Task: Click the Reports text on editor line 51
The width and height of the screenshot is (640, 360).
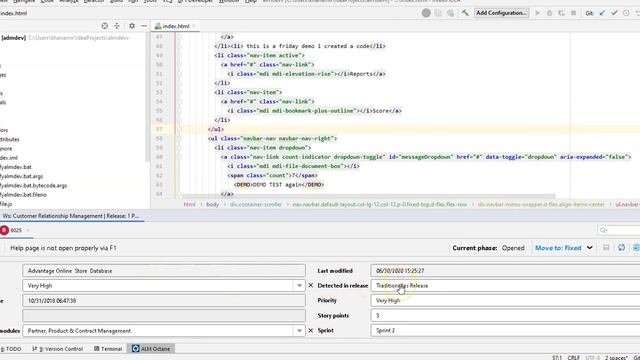Action: click(x=361, y=74)
